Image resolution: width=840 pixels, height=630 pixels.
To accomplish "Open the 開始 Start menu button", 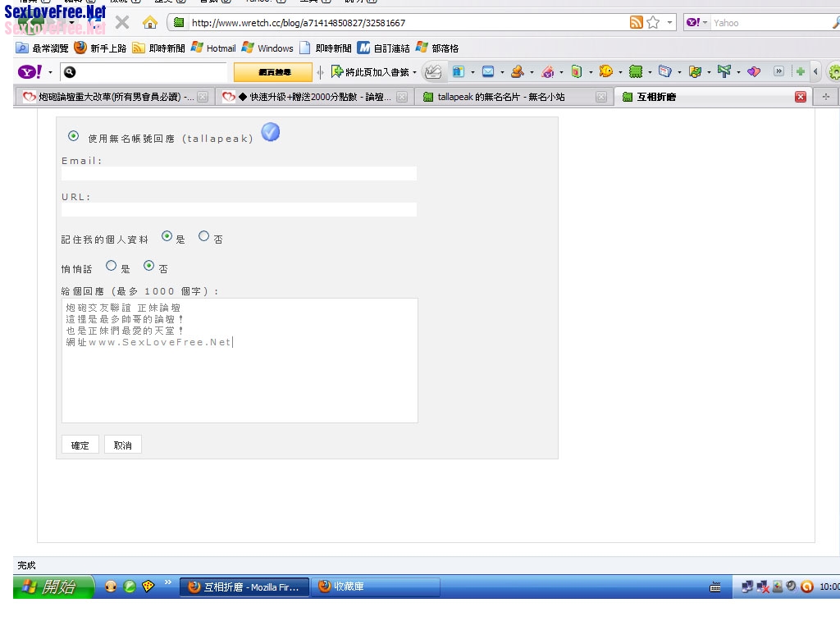I will (x=52, y=587).
